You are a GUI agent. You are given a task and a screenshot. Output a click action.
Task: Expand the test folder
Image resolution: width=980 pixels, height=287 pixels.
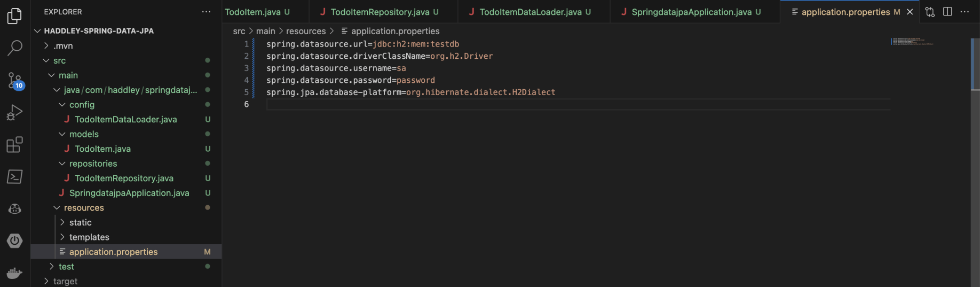(126, 266)
